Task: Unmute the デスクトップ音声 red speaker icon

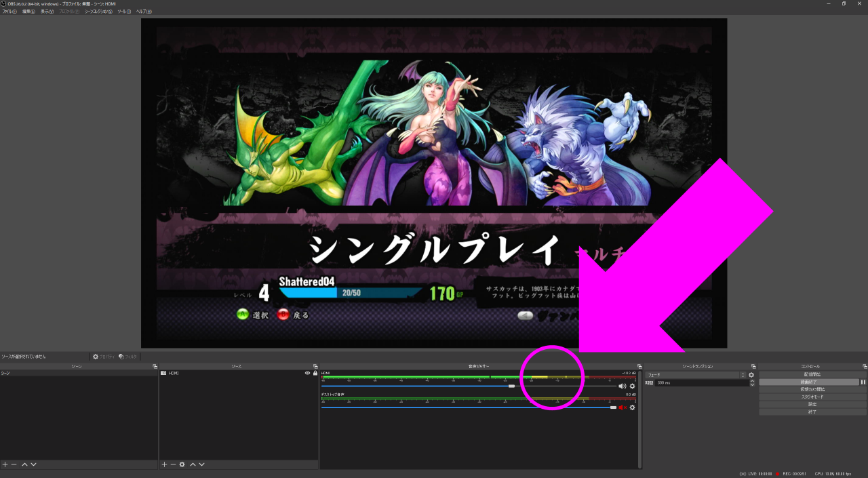Action: (x=623, y=407)
